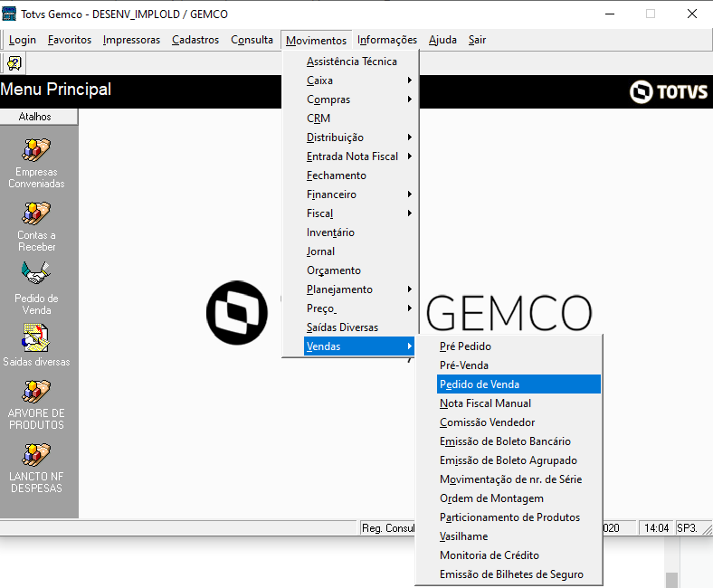Open the Contas a Receber shortcut icon
This screenshot has width=713, height=588.
click(x=36, y=213)
